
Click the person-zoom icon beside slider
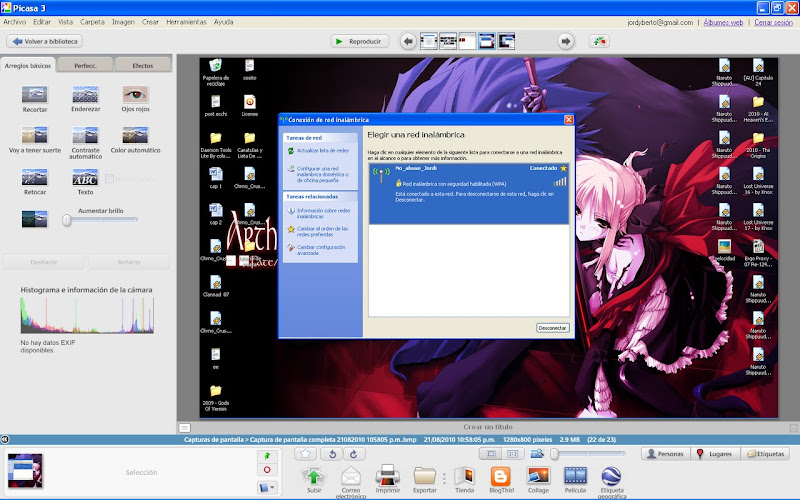537,454
